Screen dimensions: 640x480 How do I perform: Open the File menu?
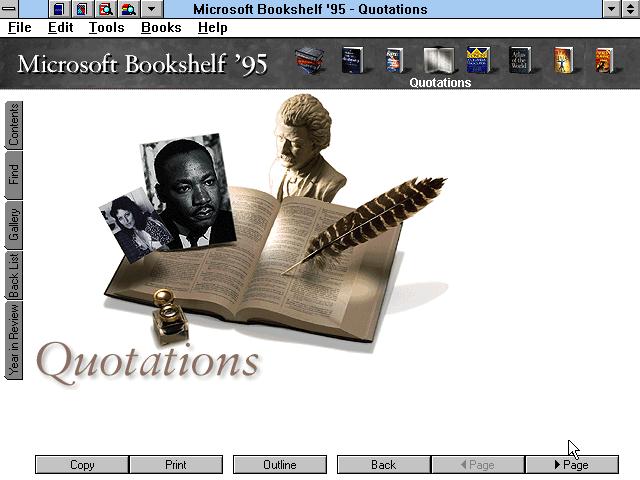click(20, 28)
